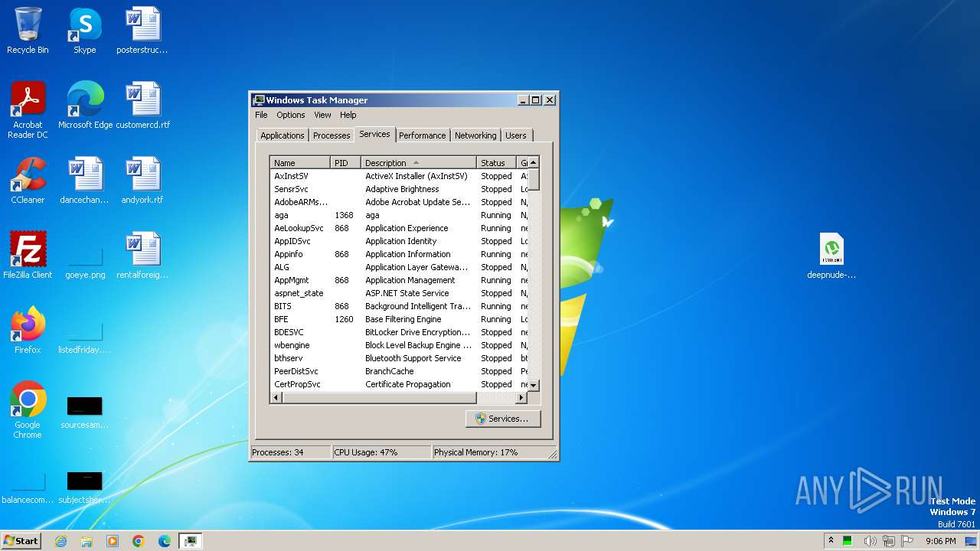Screen dimensions: 980x551
Task: Select the AppIDSvc service row
Action: pos(399,241)
